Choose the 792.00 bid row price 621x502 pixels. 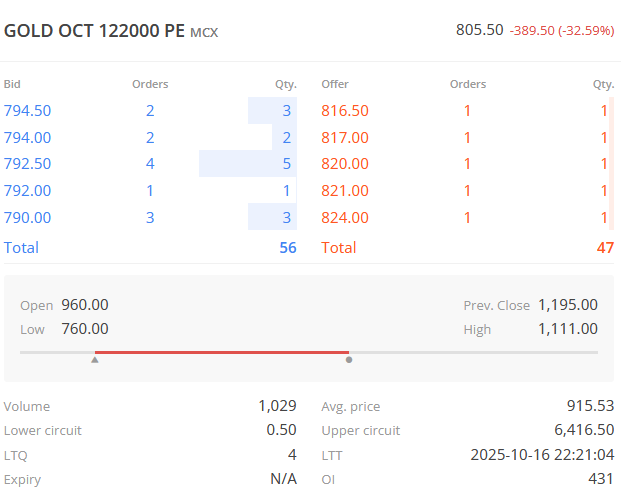(x=28, y=190)
